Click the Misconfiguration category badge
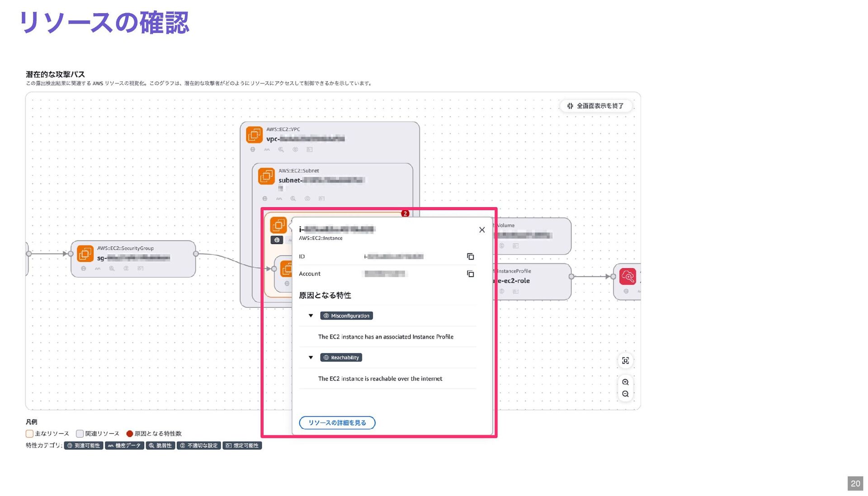 click(x=346, y=316)
